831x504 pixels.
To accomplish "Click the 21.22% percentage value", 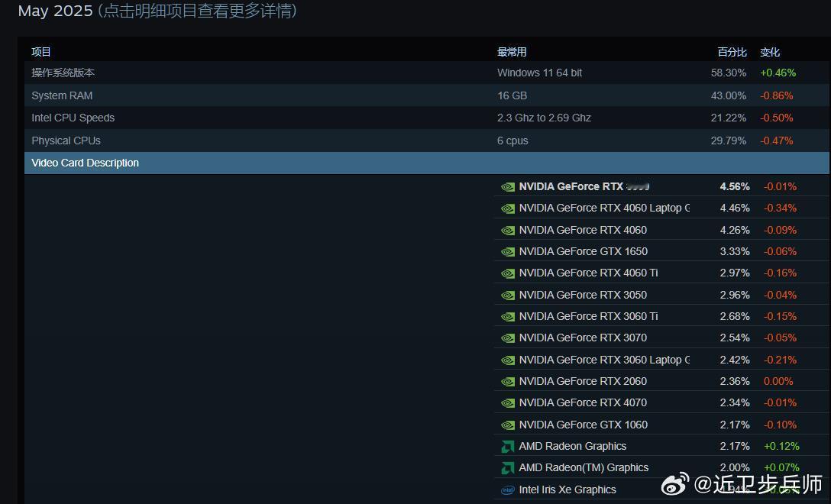I will click(728, 118).
